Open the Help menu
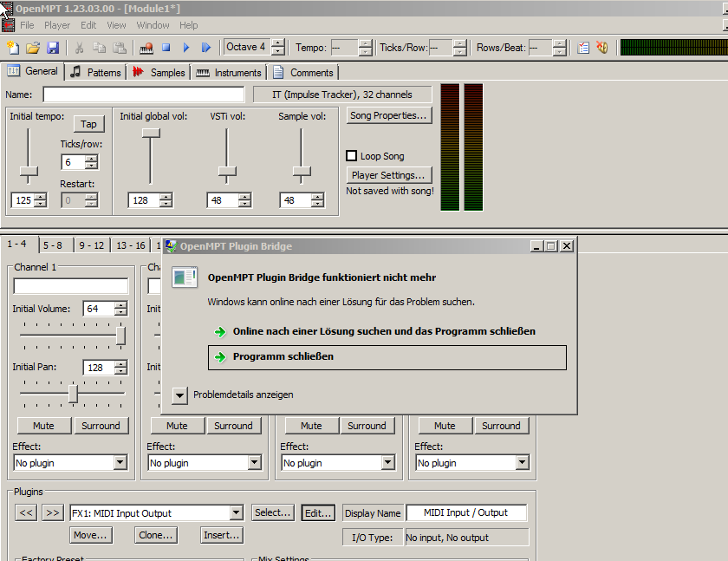728x561 pixels. [189, 25]
